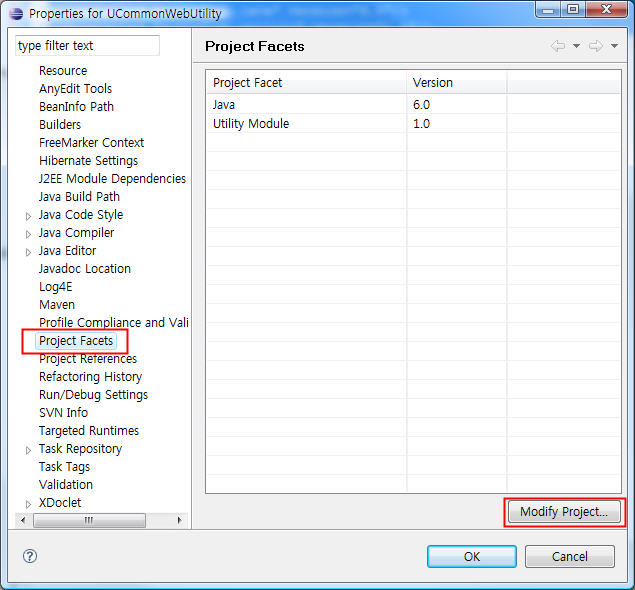The image size is (635, 590).
Task: Open Javadoc Location page
Action: tap(85, 268)
